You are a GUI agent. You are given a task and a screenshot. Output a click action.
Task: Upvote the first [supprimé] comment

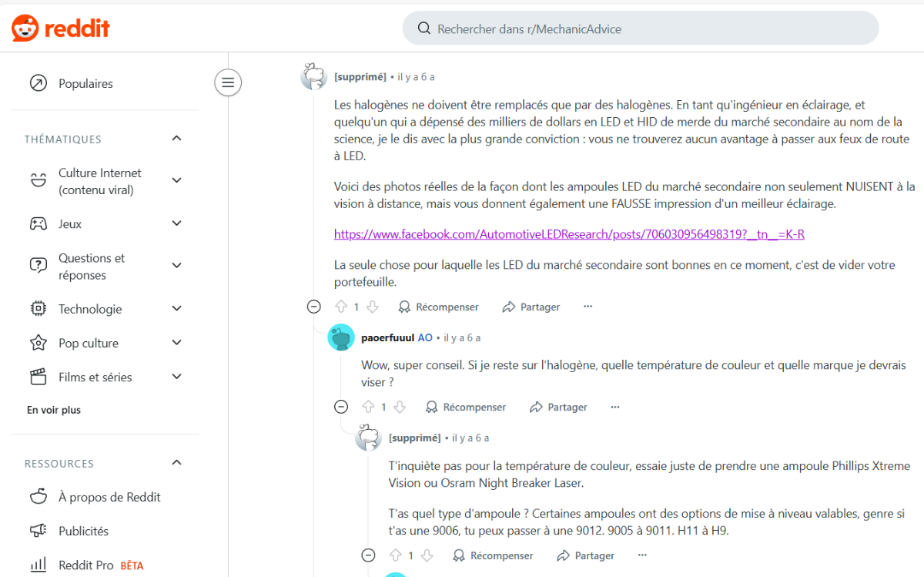point(341,307)
